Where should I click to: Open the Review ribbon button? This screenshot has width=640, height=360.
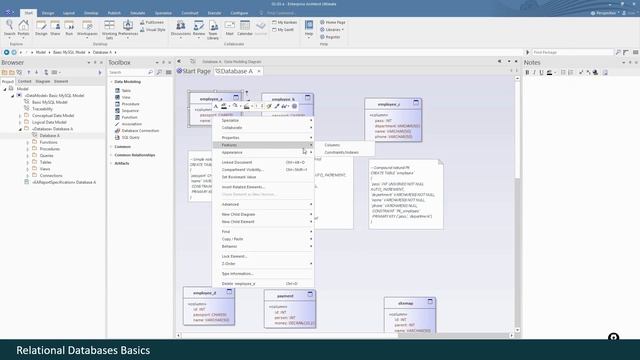pos(199,28)
